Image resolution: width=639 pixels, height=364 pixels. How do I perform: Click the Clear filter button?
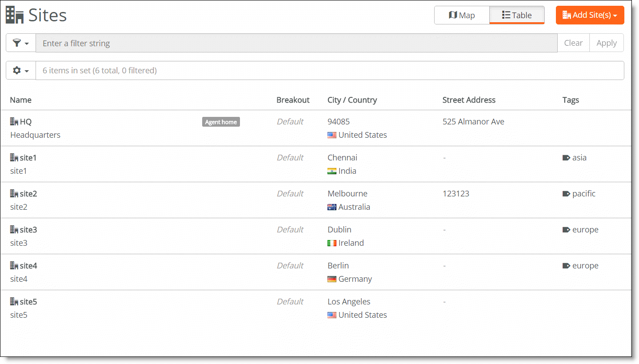coord(573,43)
